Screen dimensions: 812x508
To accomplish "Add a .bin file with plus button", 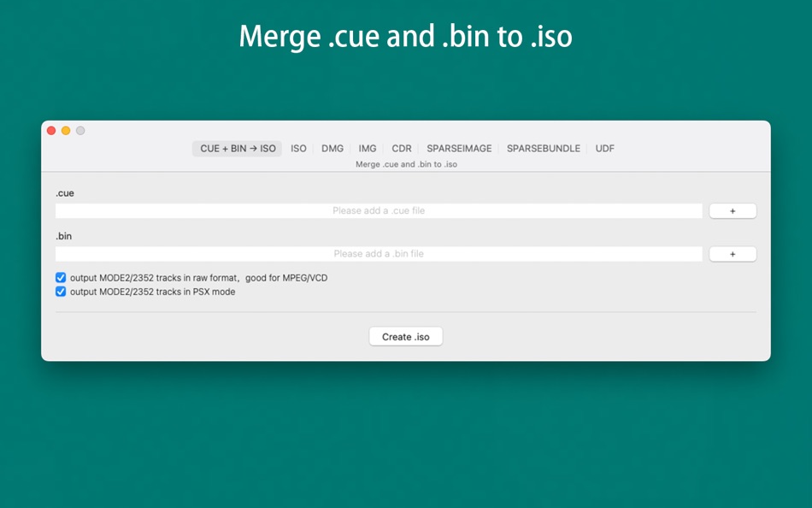I will pyautogui.click(x=733, y=254).
